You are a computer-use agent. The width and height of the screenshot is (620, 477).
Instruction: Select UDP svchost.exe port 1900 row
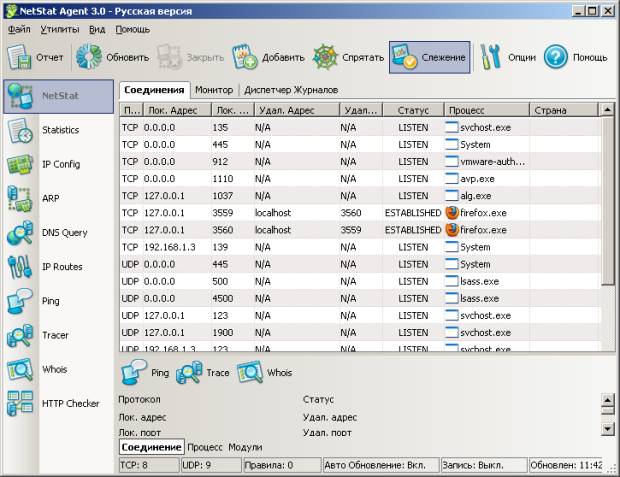360,332
